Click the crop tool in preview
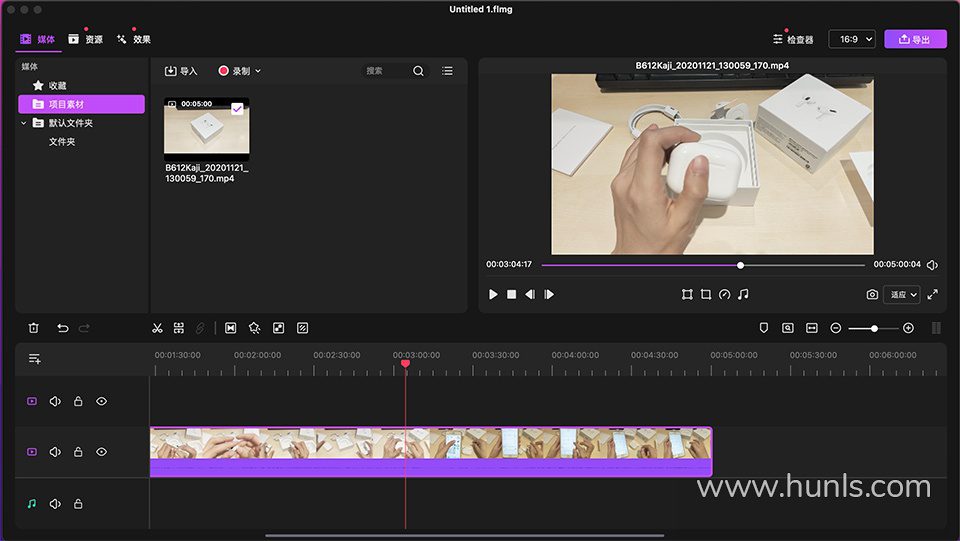Viewport: 960px width, 541px height. click(x=706, y=294)
